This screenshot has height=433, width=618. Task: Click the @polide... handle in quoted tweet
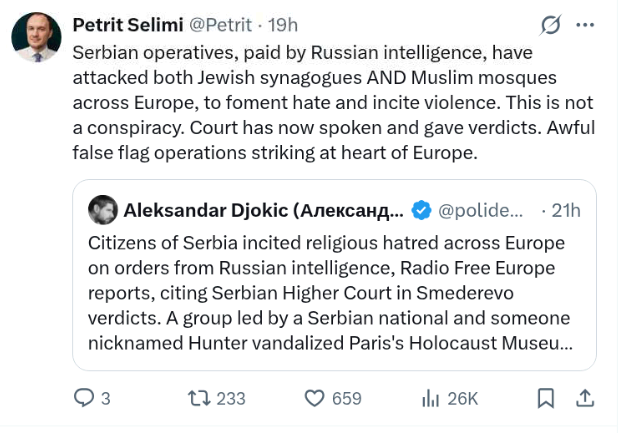tap(481, 210)
